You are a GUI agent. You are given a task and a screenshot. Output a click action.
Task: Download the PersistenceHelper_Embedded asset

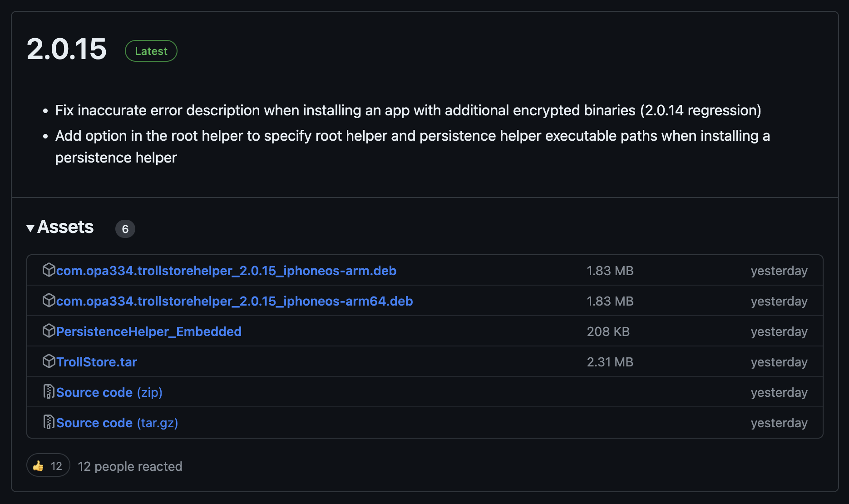[x=149, y=331]
